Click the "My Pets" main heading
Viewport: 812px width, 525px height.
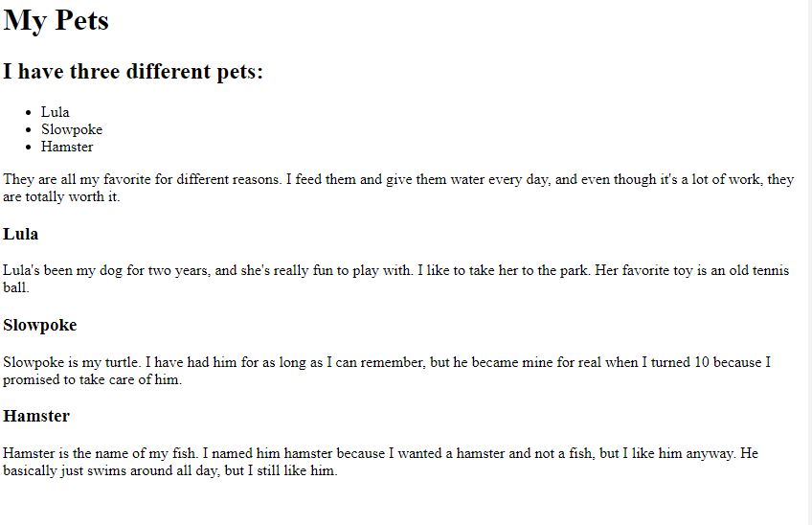point(56,20)
